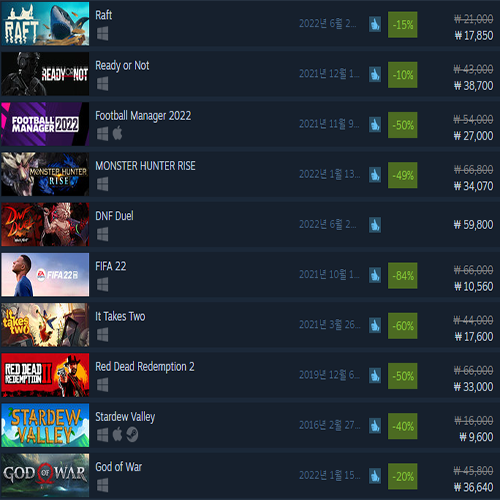Click the Windows icon under God of War

coord(103,485)
